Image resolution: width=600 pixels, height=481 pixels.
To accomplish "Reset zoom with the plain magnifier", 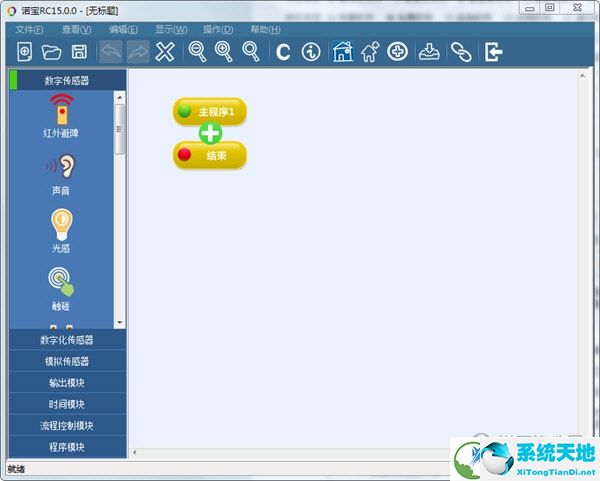I will point(251,52).
